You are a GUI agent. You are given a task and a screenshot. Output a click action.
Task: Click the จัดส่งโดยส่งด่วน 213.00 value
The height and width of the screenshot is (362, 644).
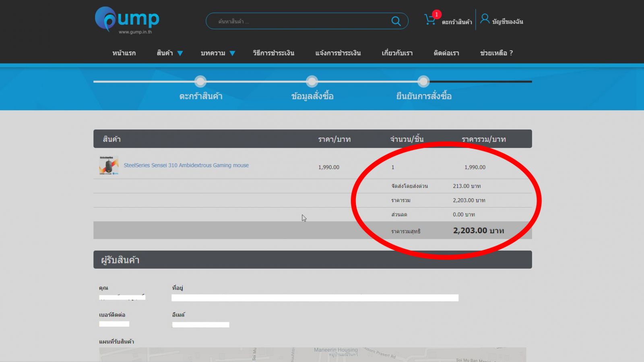click(466, 186)
